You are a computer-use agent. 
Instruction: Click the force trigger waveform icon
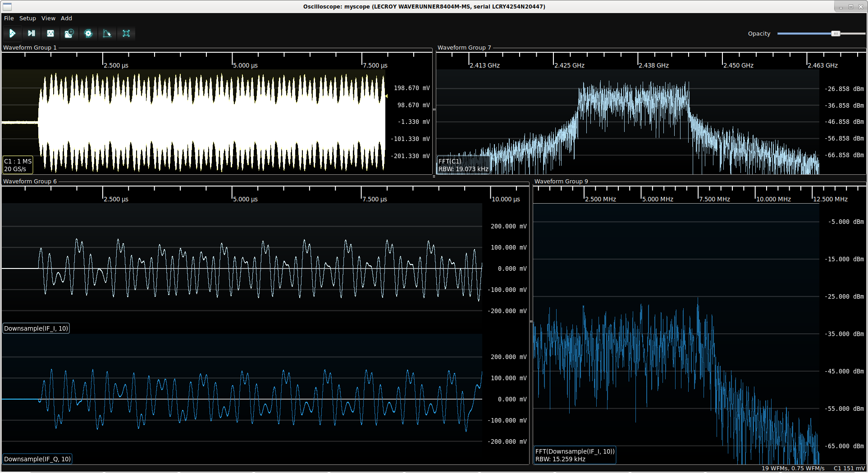pyautogui.click(x=50, y=33)
